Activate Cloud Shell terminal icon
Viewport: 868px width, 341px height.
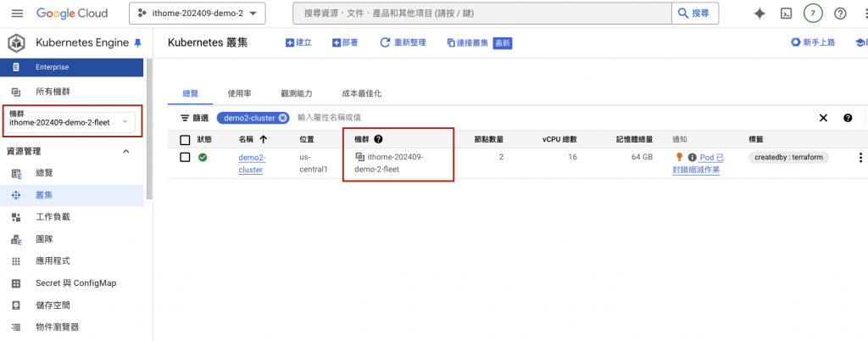click(786, 14)
